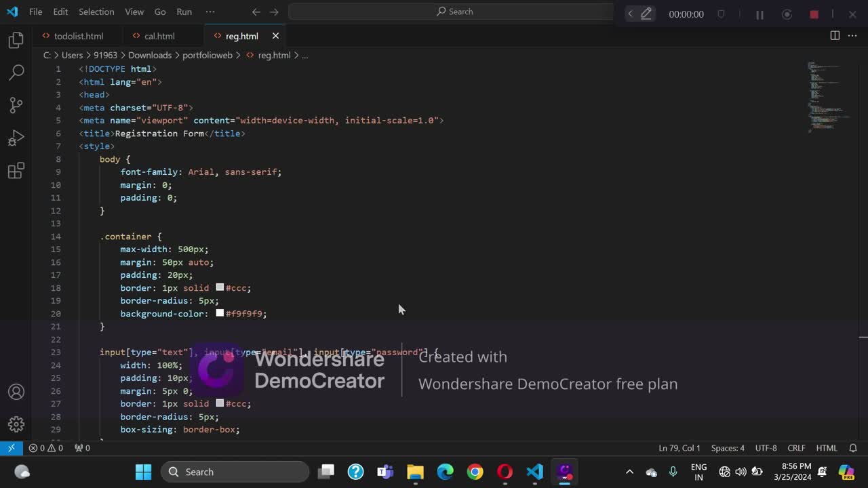
Task: Open the Search view in activity bar
Action: [16, 73]
